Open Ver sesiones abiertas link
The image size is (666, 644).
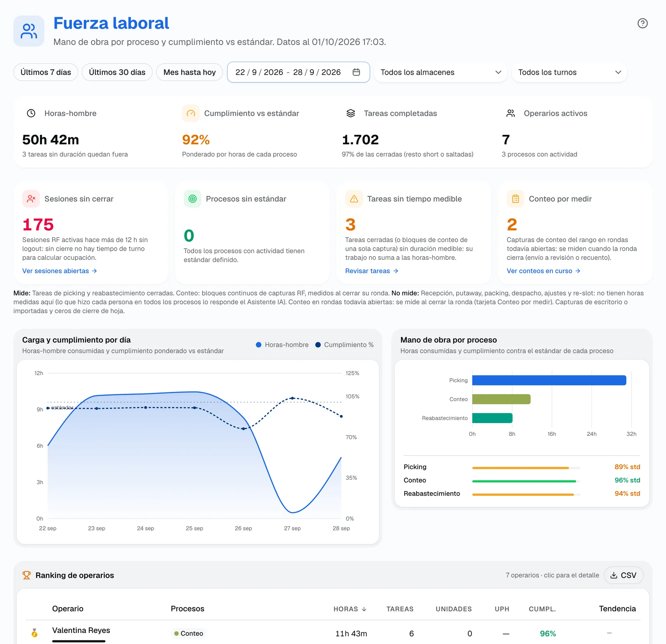pyautogui.click(x=60, y=271)
